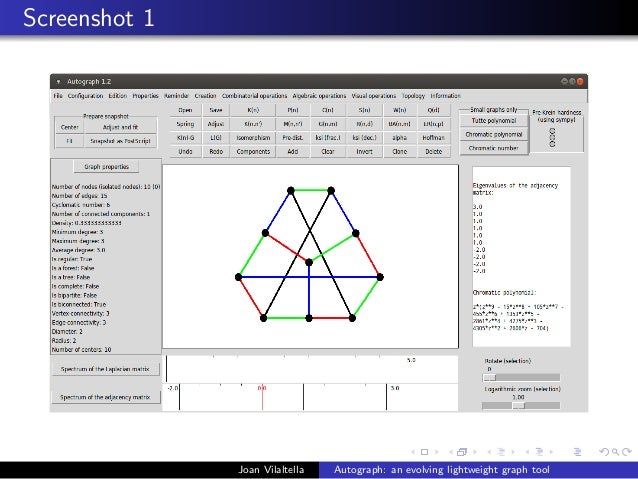638x479 pixels.
Task: Click Adjust and fit button
Action: pos(120,127)
